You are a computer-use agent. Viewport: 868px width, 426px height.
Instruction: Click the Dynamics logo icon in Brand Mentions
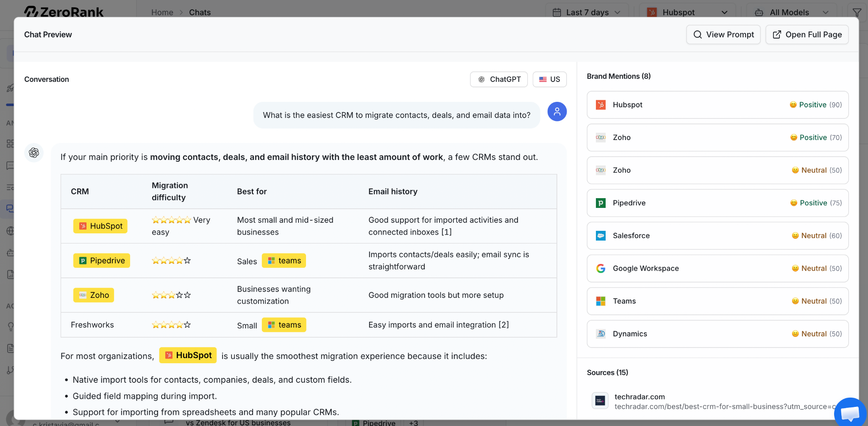[x=601, y=334]
